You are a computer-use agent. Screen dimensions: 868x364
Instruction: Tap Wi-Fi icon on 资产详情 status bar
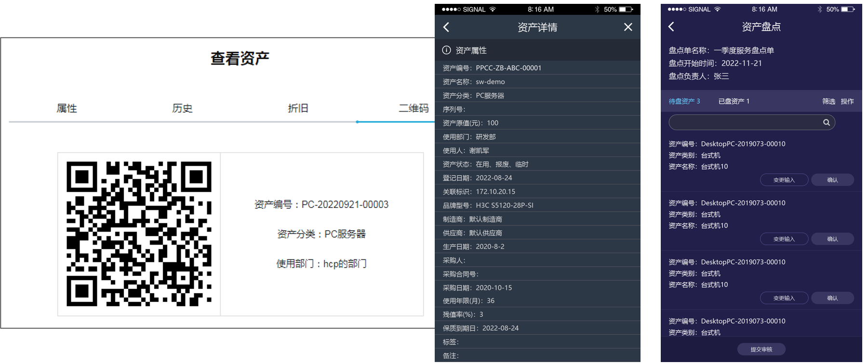click(x=493, y=9)
